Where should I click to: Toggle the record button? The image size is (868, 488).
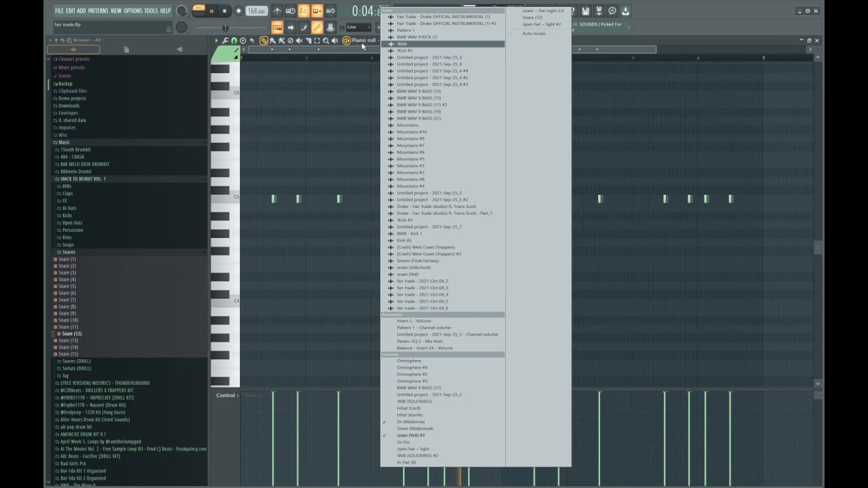pos(238,11)
